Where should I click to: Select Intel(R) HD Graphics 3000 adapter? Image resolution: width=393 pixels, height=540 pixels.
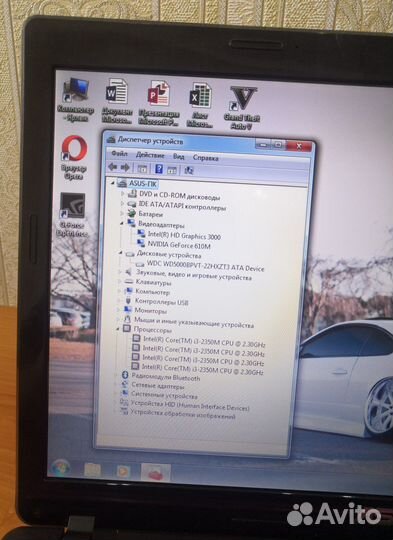[184, 236]
